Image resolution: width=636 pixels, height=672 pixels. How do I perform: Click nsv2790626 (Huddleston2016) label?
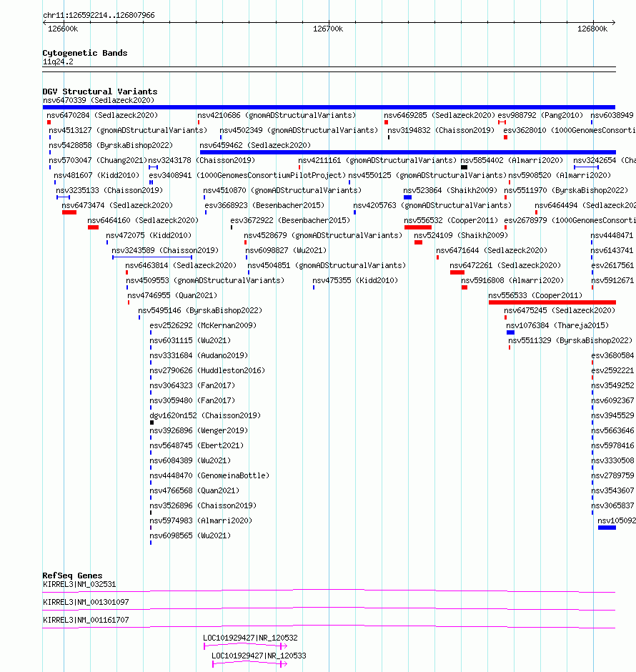click(x=207, y=370)
